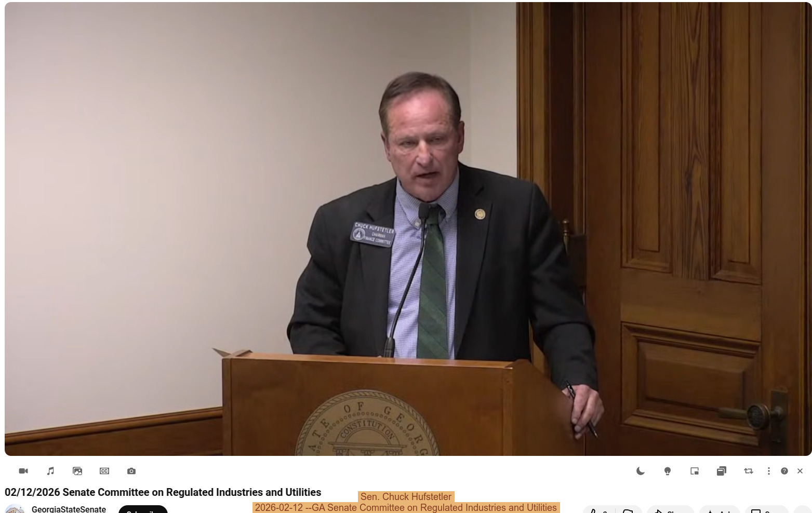Screen dimensions: 812x513
Task: Subscribe to GeorgiaStateSenate
Action: [x=143, y=511]
